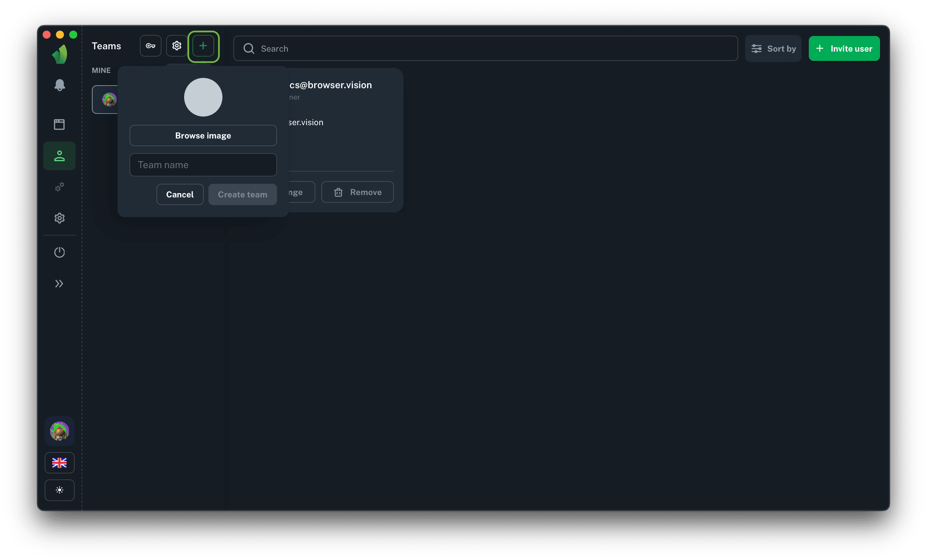Toggle light theme with the sun button
The image size is (927, 560).
(x=60, y=490)
